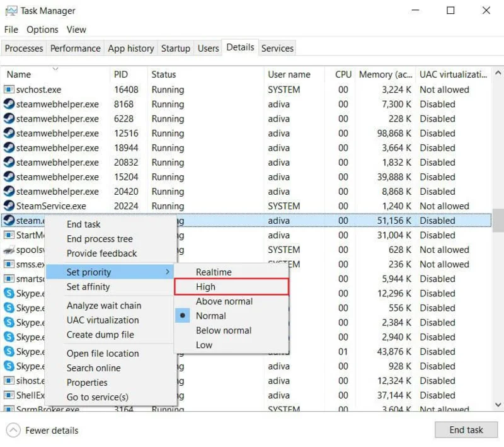Choose End process tree
Image resolution: width=504 pixels, height=447 pixels.
110,238
